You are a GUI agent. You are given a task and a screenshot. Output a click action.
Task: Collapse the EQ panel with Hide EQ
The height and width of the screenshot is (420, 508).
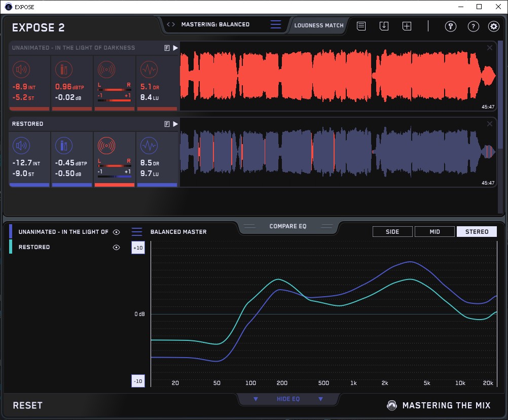coord(288,399)
